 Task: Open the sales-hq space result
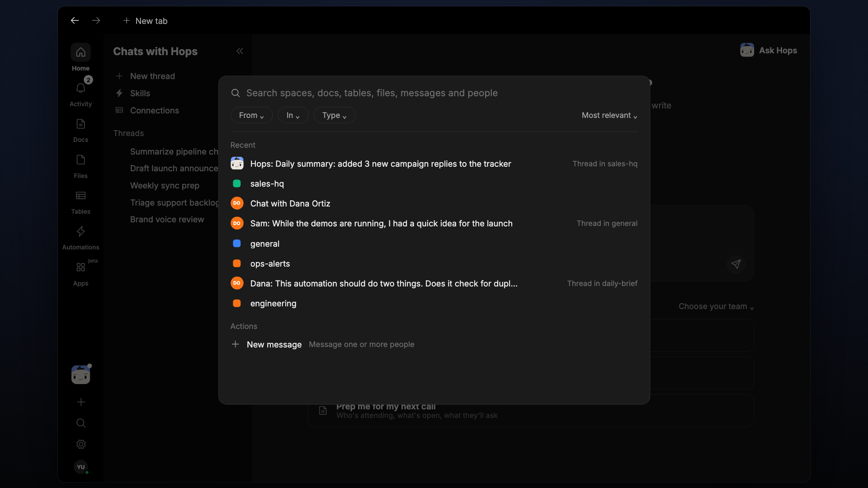click(x=434, y=183)
